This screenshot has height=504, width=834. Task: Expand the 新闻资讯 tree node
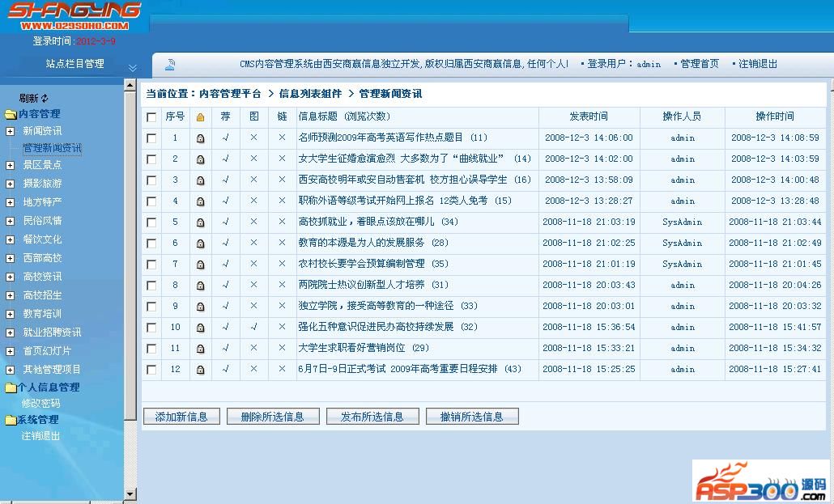(x=10, y=131)
